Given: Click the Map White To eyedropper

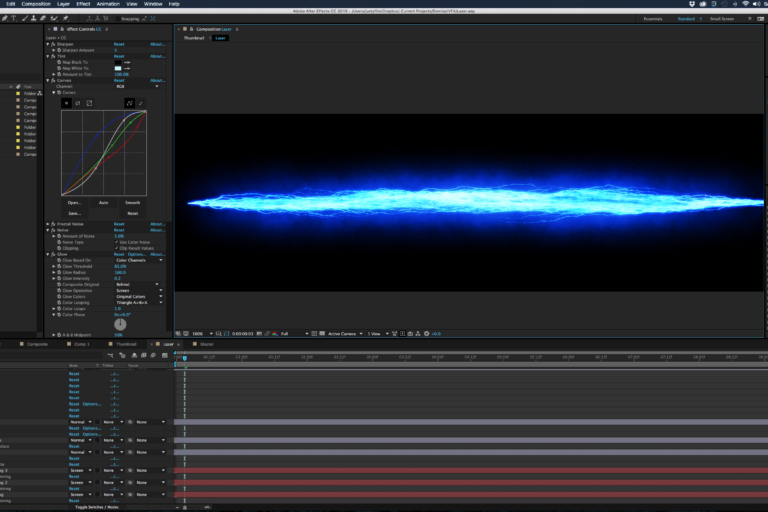Looking at the screenshot, I should (127, 68).
